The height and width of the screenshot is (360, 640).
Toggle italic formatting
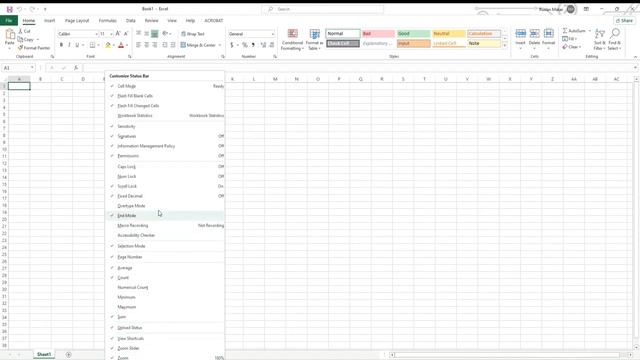coord(69,45)
